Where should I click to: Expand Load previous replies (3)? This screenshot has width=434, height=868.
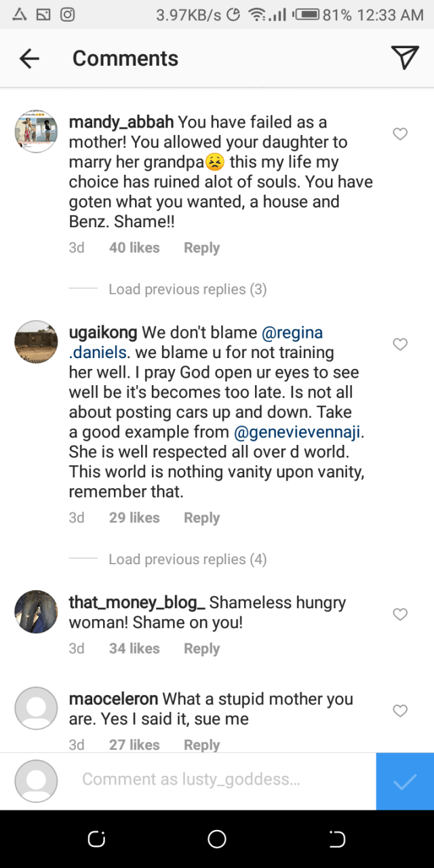(x=187, y=290)
